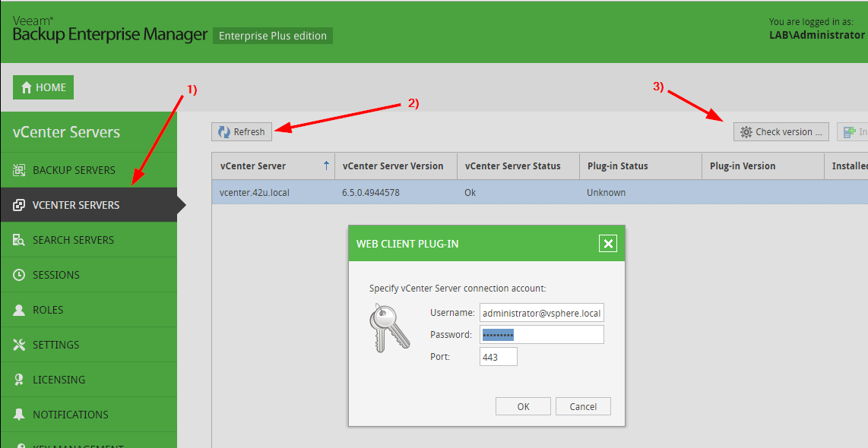Click the Sessions clock icon
Image resolution: width=868 pixels, height=448 pixels.
point(19,275)
